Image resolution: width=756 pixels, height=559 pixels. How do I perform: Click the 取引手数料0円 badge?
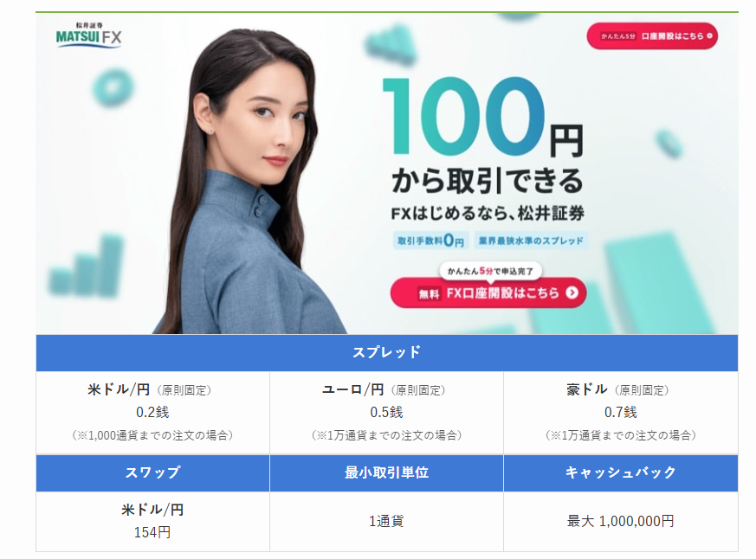pos(430,240)
